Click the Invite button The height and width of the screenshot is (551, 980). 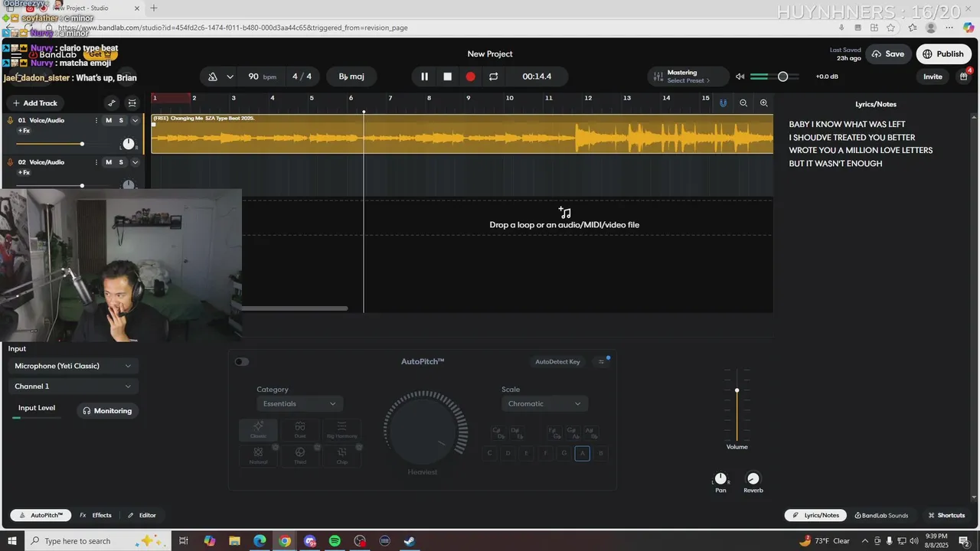[x=933, y=77]
